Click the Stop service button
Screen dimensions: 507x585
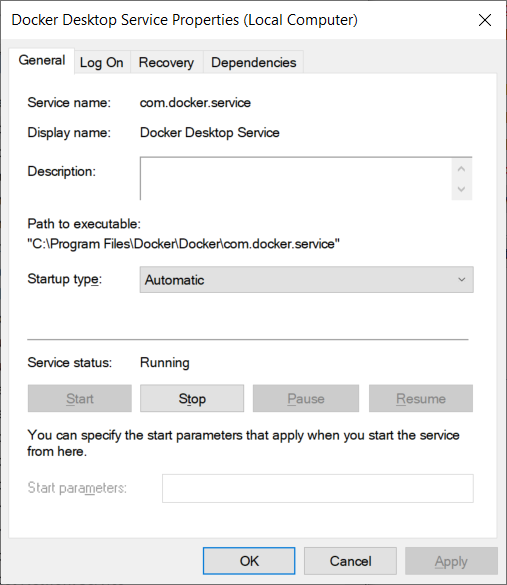coord(192,398)
